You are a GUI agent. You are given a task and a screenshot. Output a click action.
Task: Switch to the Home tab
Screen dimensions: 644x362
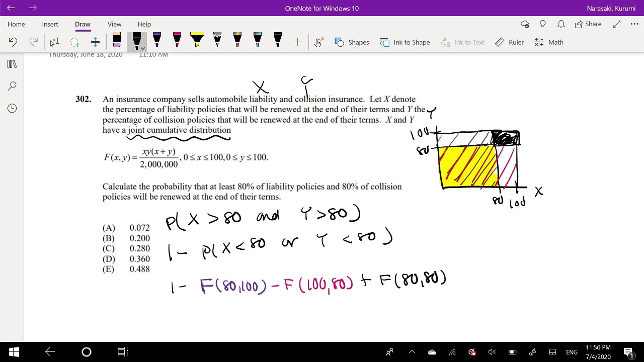click(x=16, y=24)
